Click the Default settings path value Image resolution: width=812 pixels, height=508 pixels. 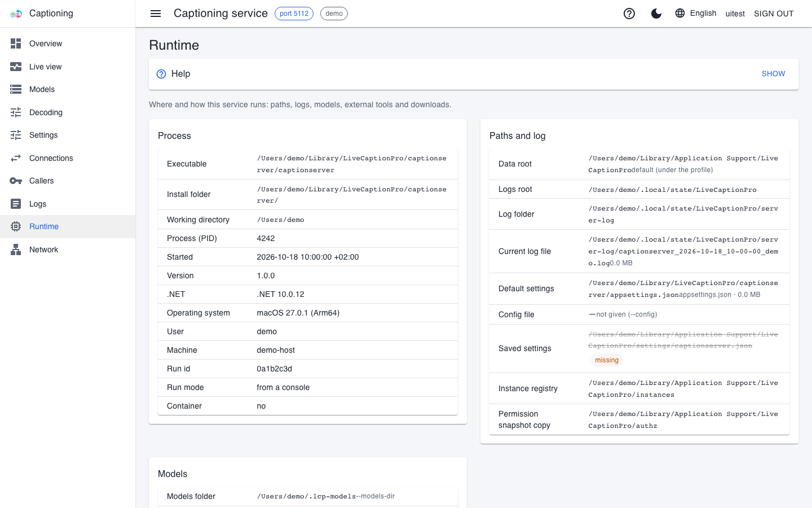pos(683,289)
